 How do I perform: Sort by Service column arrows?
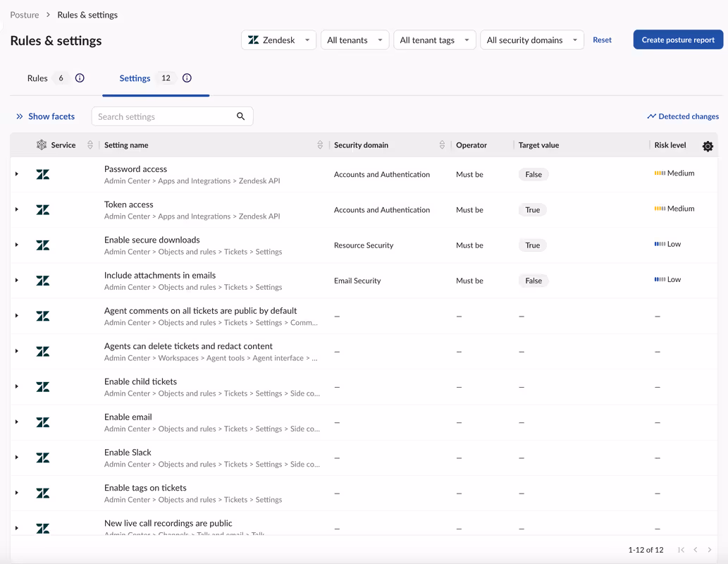coord(90,145)
